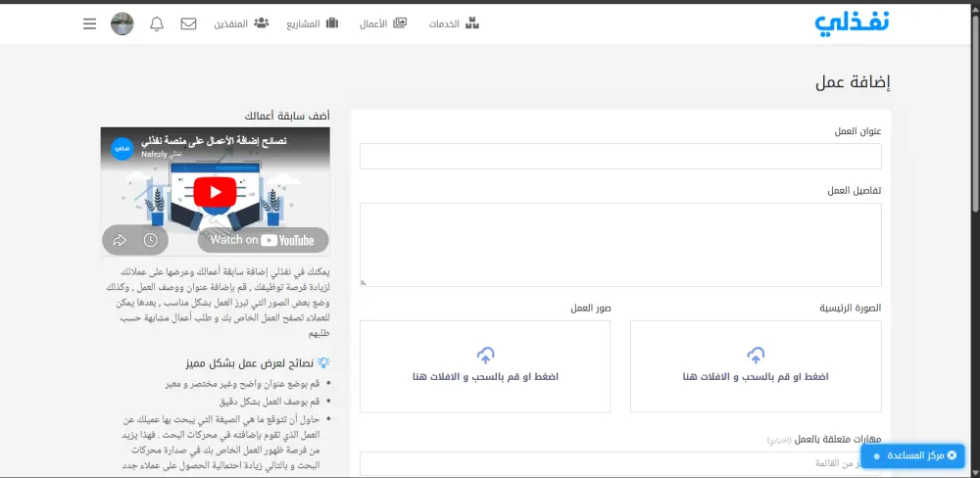Go to المنفذين menu item

[x=241, y=24]
